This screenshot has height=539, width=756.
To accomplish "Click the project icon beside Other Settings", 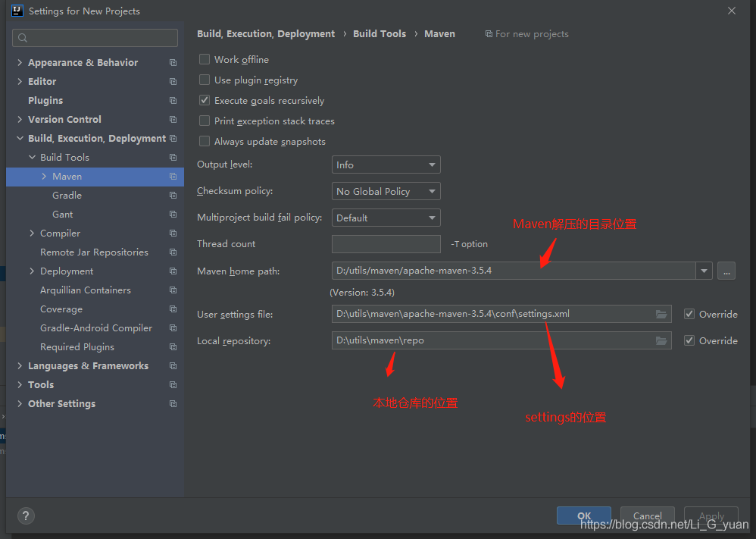I will [x=173, y=404].
